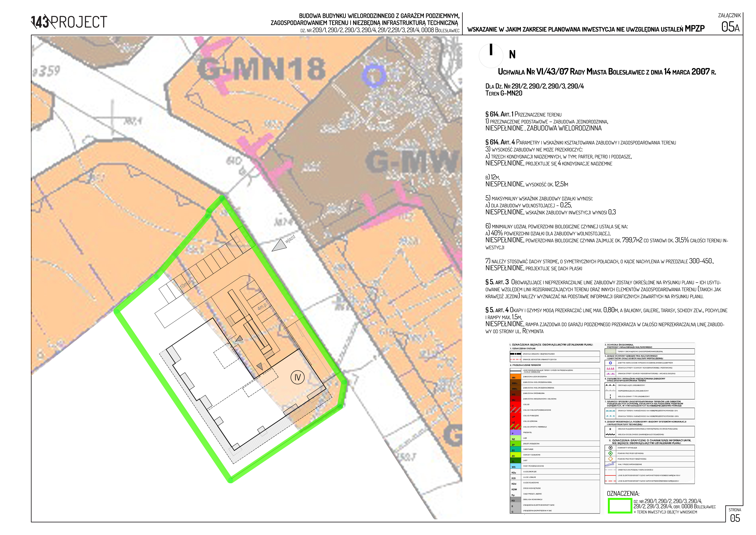Select the orange MN legend swatch
Screen dimensions: 756x535
[x=516, y=377]
